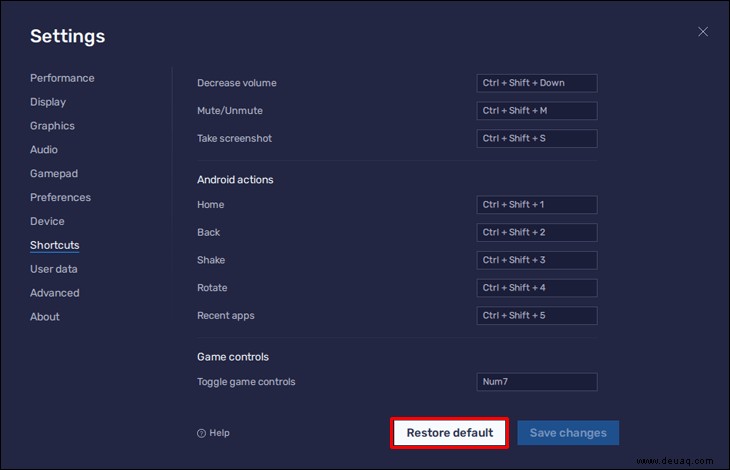Click the Android actions heading
The height and width of the screenshot is (470, 730).
235,180
